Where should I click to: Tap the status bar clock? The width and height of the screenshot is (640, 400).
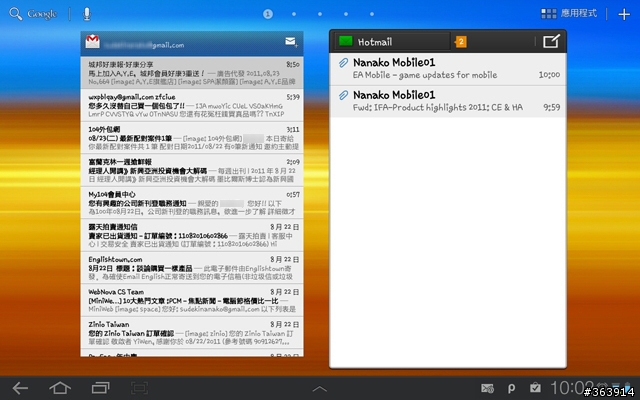point(571,388)
